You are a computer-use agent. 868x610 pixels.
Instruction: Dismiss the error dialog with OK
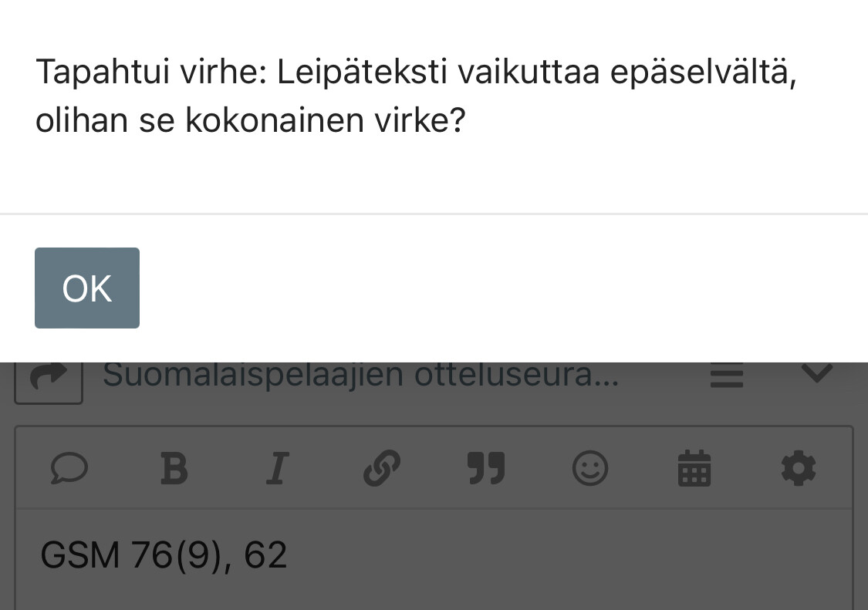(87, 288)
